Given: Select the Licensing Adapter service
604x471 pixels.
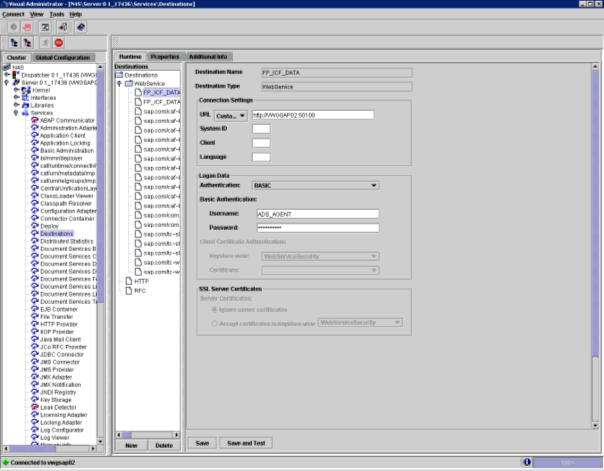Looking at the screenshot, I should click(64, 415).
